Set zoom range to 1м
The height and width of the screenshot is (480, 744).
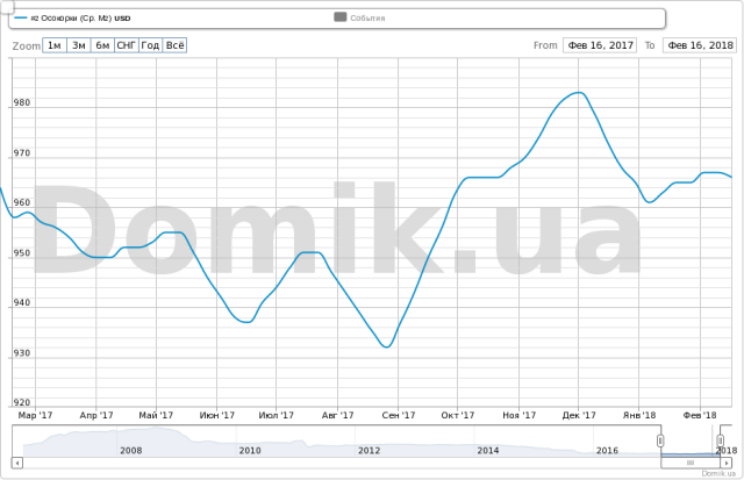click(x=54, y=45)
